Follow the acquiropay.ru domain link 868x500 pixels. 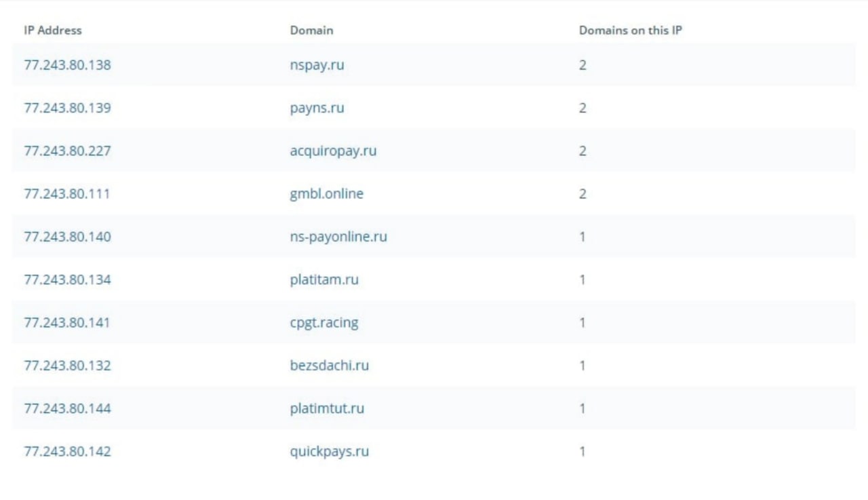click(333, 151)
